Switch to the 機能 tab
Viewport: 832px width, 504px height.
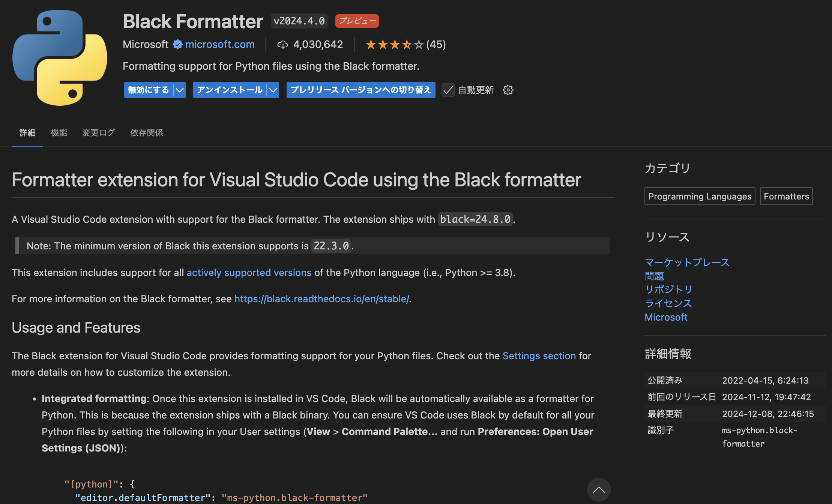click(59, 132)
